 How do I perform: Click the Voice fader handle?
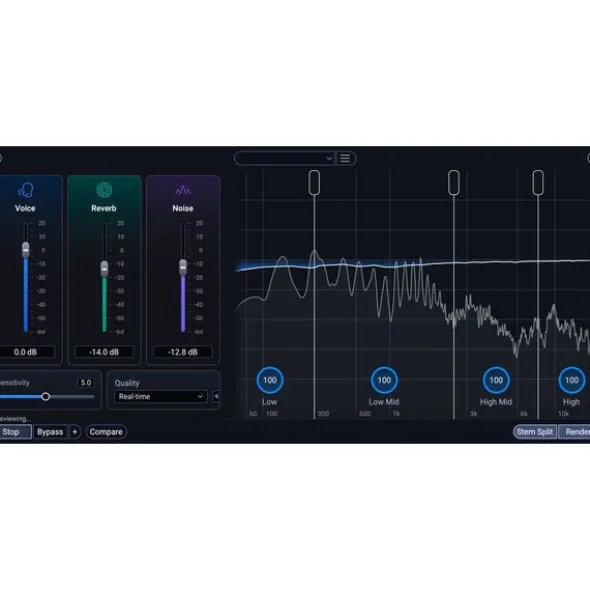(26, 250)
